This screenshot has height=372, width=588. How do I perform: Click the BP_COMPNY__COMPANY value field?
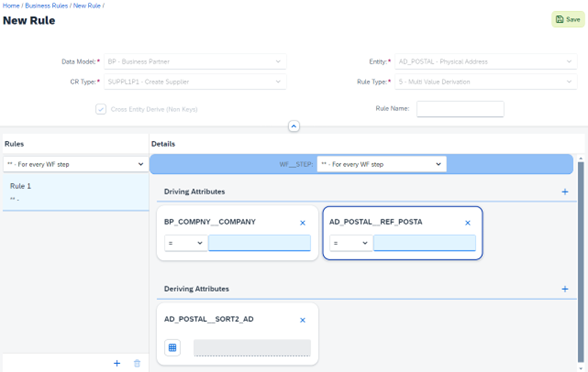click(x=260, y=243)
